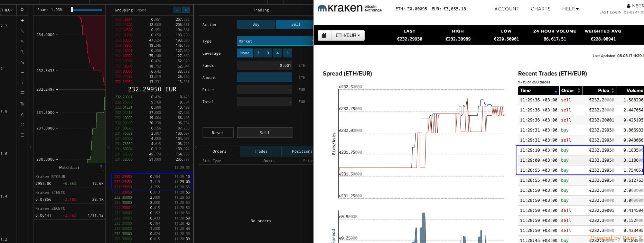
Task: Click the Kraken bitcoin exchange logo
Action: click(349, 8)
